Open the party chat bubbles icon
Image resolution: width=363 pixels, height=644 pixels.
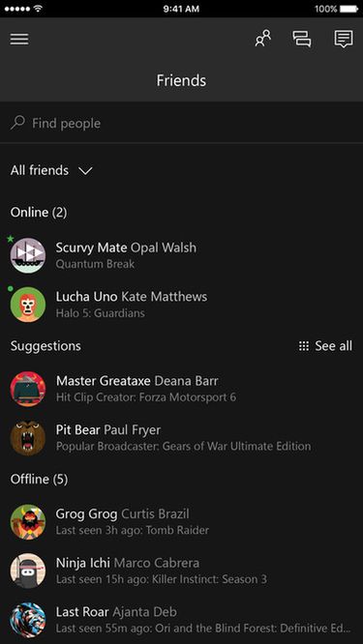point(302,39)
